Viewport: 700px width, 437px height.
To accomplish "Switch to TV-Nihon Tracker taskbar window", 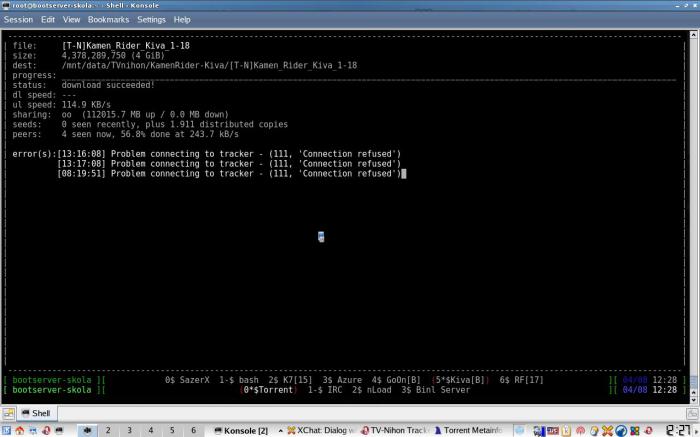I will click(395, 431).
